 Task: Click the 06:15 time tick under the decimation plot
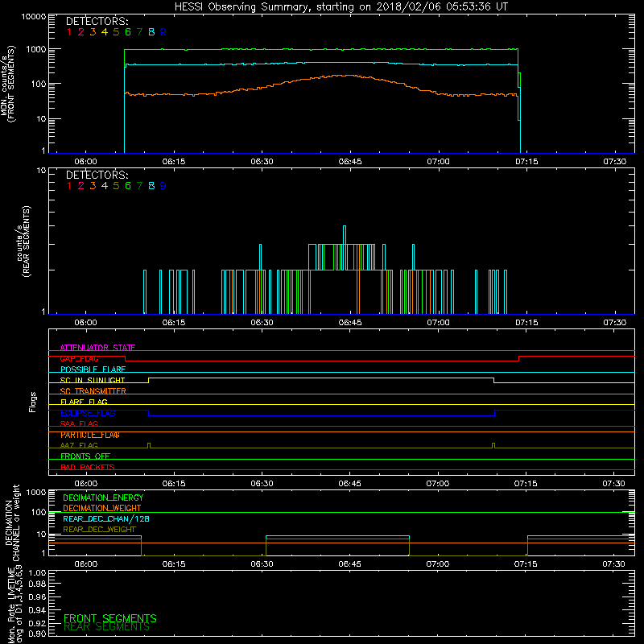coord(174,564)
